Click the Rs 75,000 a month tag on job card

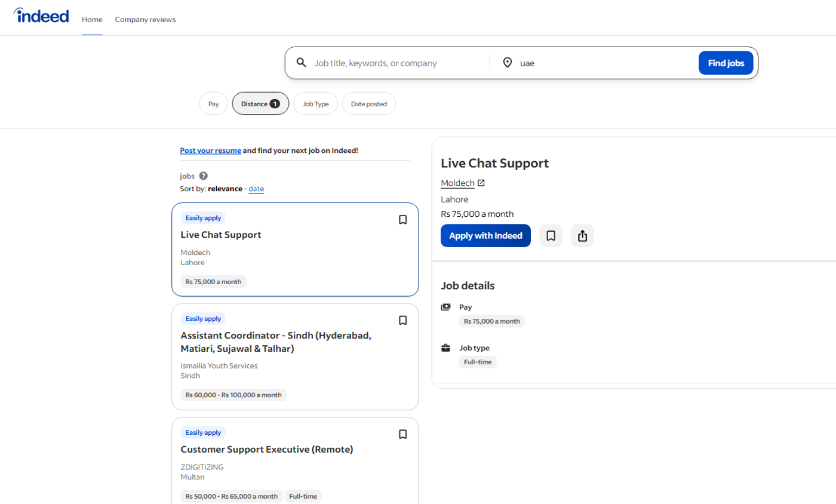pos(213,281)
